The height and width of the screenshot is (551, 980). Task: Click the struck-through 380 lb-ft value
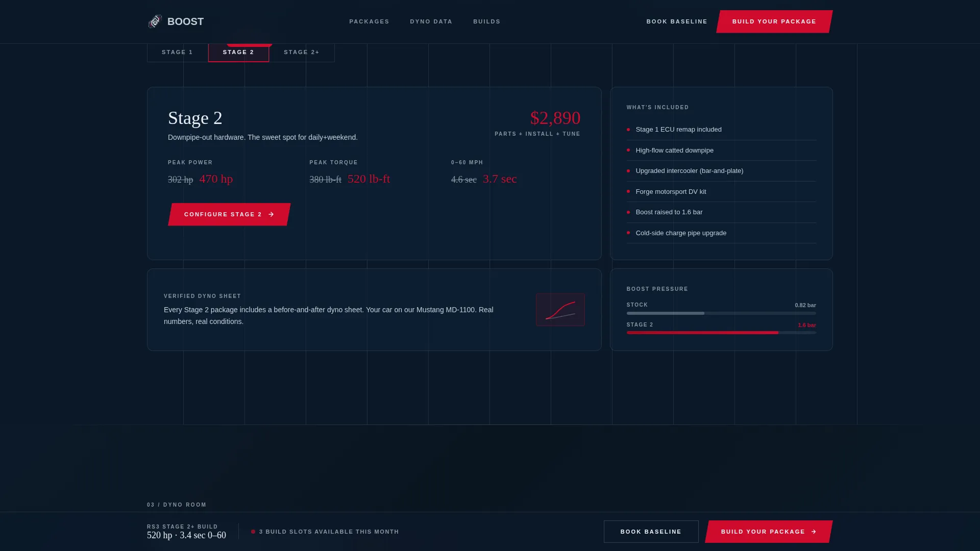(325, 180)
